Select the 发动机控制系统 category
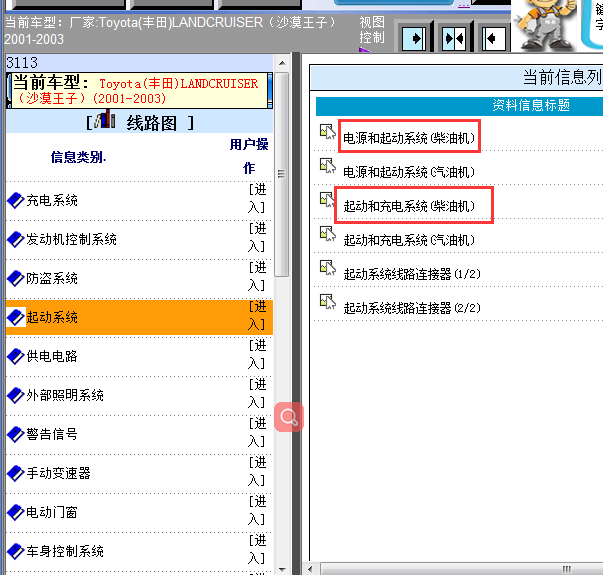This screenshot has width=603, height=575. [x=71, y=239]
